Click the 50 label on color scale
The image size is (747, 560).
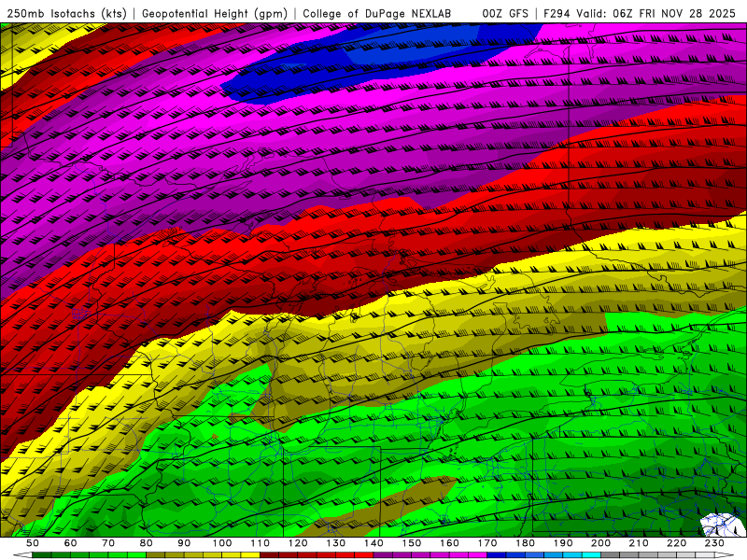pos(33,543)
